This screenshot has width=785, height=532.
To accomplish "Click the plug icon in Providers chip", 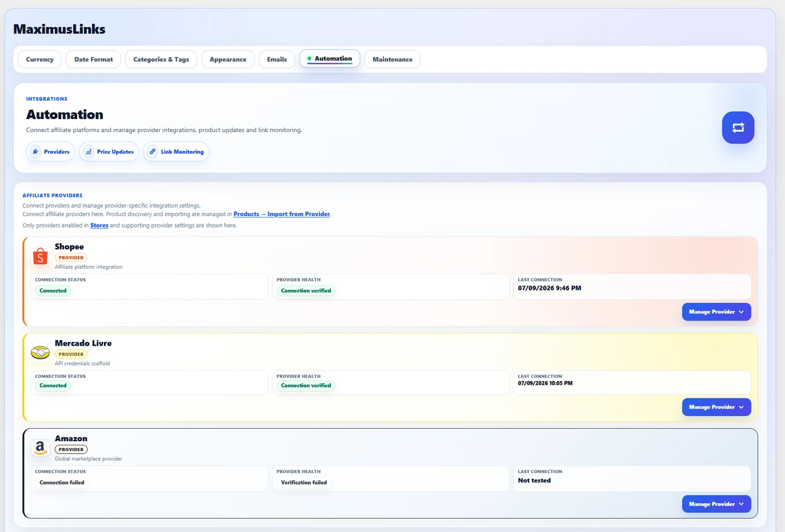I will [35, 151].
